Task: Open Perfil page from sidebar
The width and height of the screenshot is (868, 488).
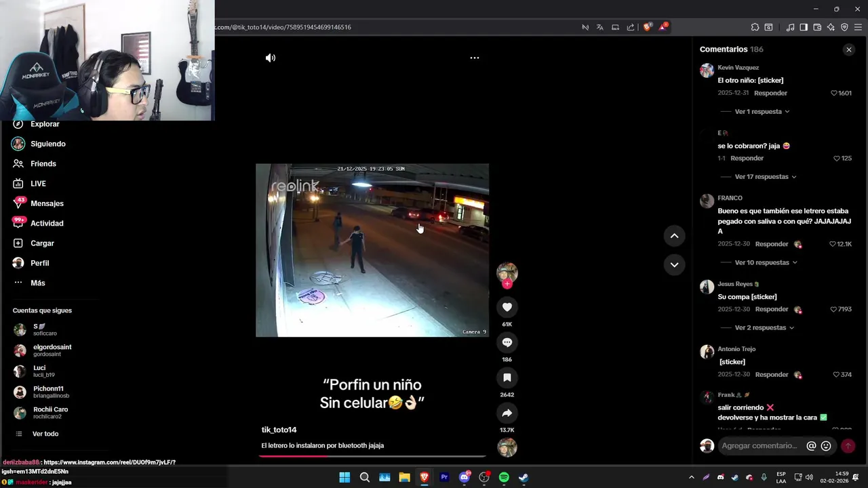Action: click(x=39, y=263)
